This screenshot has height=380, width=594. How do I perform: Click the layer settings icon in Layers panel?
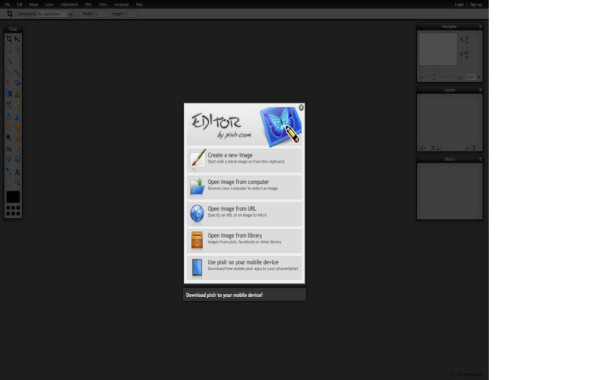click(x=423, y=148)
